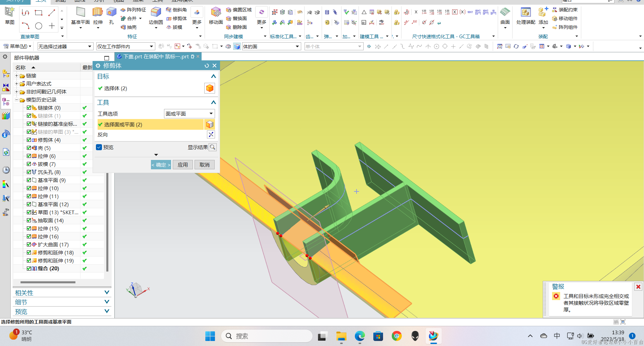Click the 抽壳 shell tool
Screen dimensions: 644x346
click(x=129, y=27)
